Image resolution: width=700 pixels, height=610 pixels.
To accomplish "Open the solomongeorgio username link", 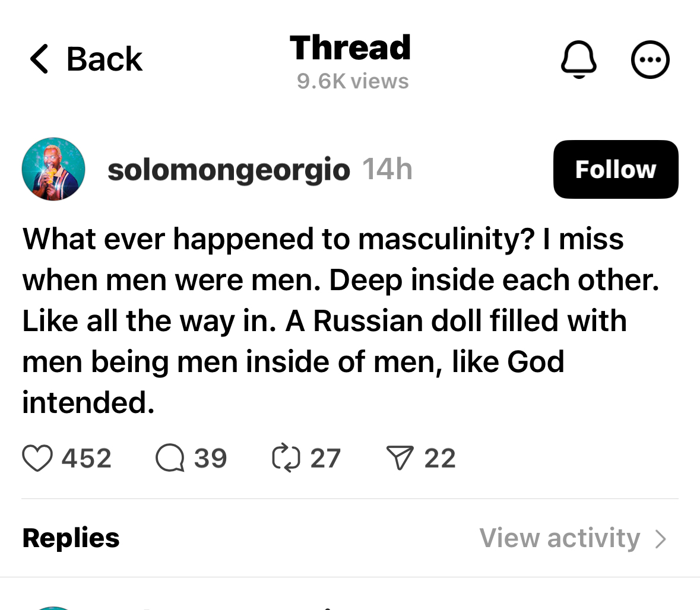I will coord(229,170).
